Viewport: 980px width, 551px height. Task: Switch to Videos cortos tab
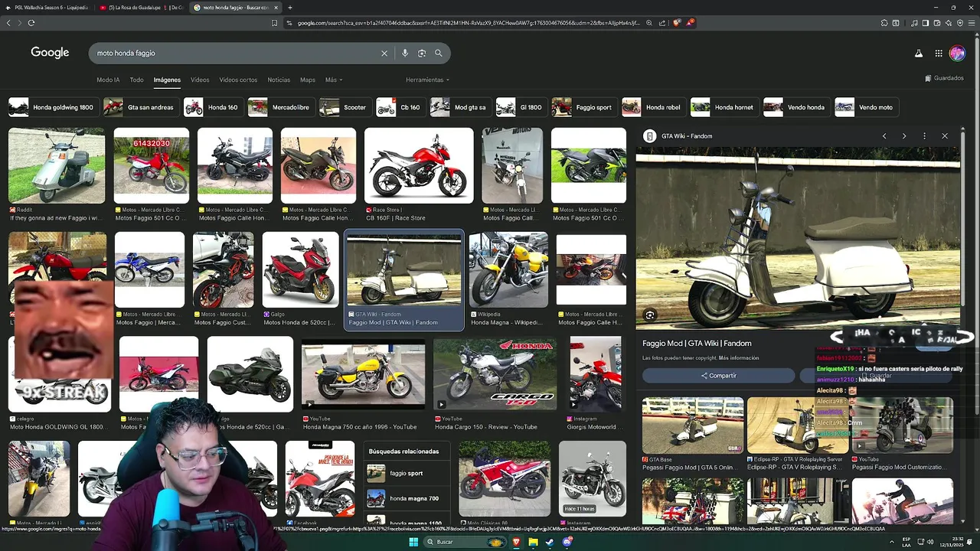[238, 80]
